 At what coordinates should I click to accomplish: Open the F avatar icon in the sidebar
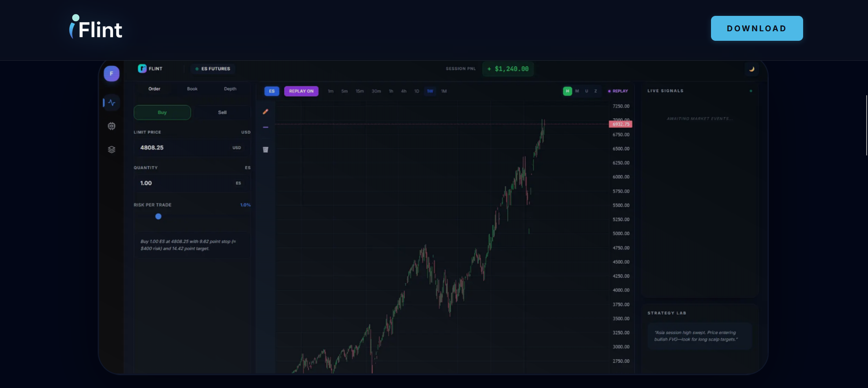112,73
